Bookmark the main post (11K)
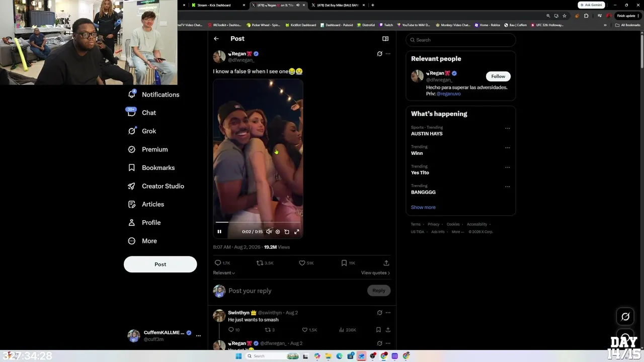644x362 pixels. 348,263
